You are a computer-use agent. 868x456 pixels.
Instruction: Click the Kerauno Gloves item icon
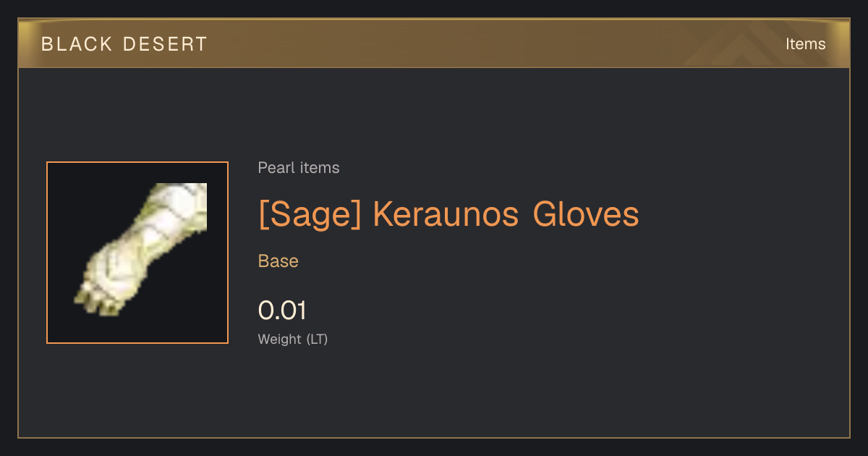137,253
